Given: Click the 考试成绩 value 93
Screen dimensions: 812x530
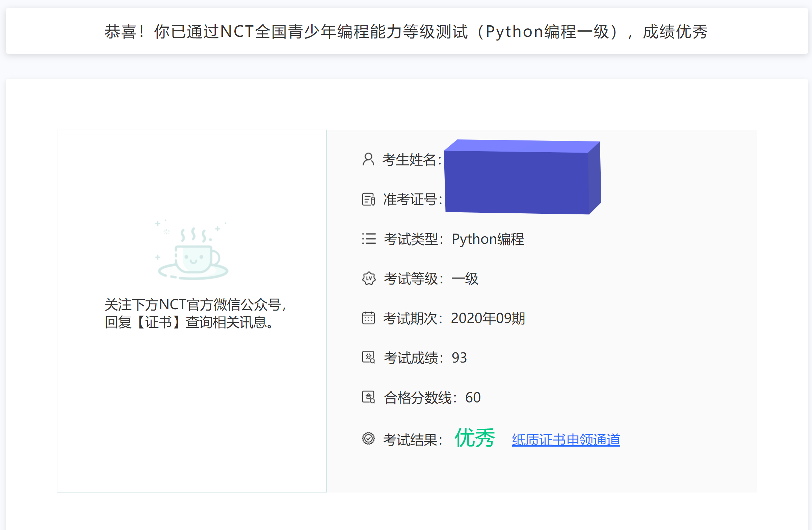Looking at the screenshot, I should point(459,358).
